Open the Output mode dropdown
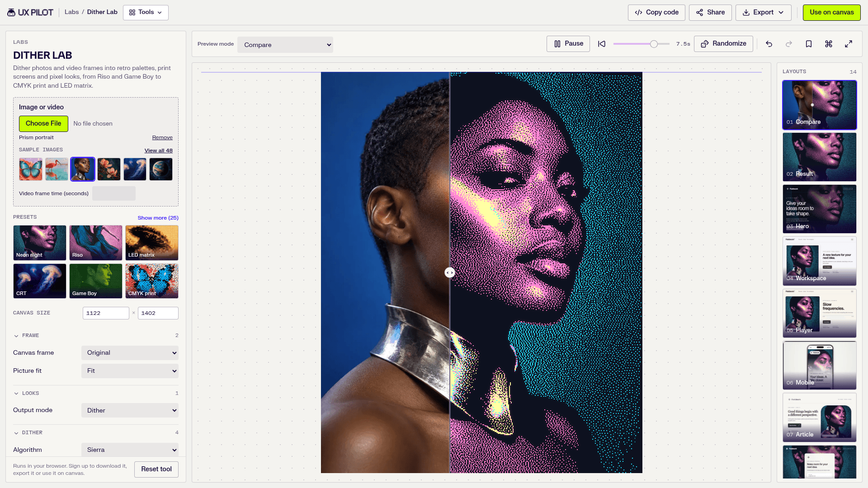This screenshot has width=868, height=488. pyautogui.click(x=130, y=410)
